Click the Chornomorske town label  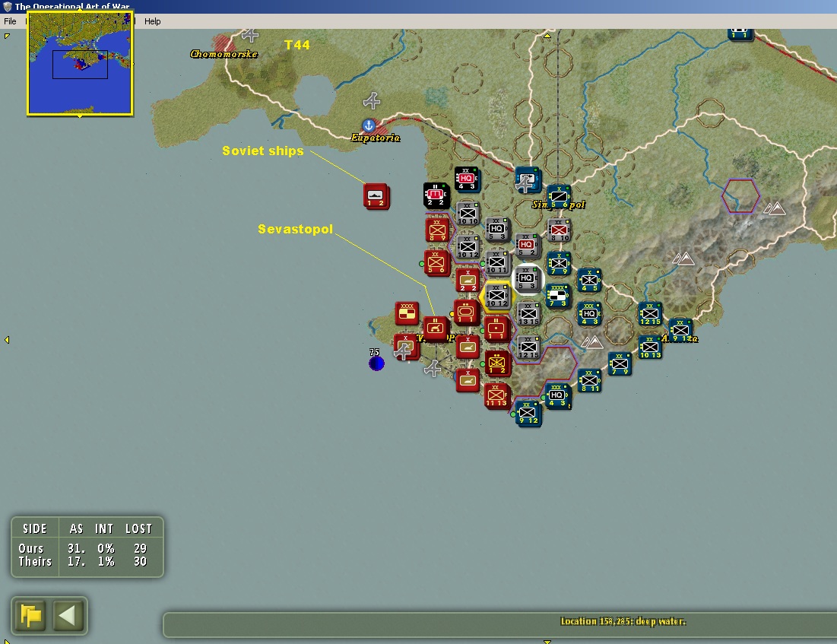tap(224, 54)
